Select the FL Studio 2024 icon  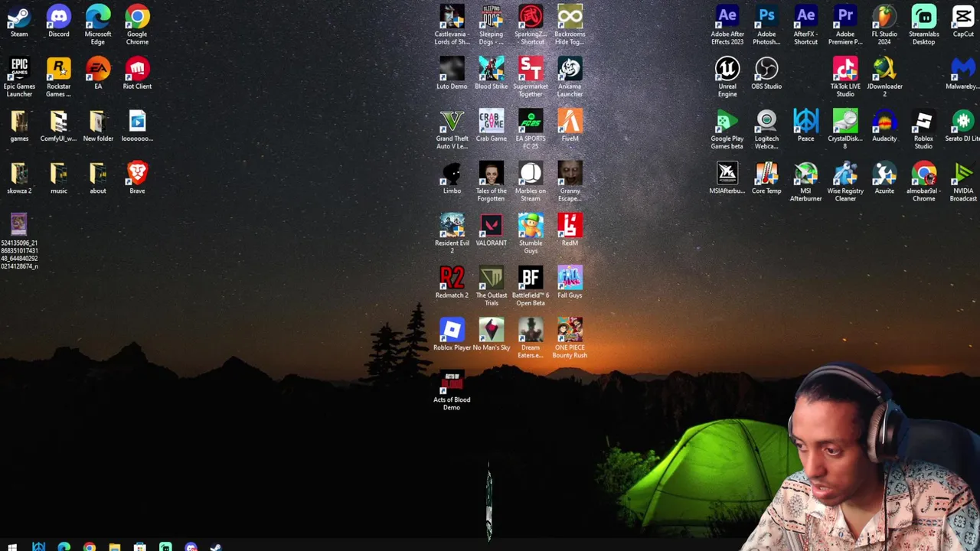pos(884,17)
